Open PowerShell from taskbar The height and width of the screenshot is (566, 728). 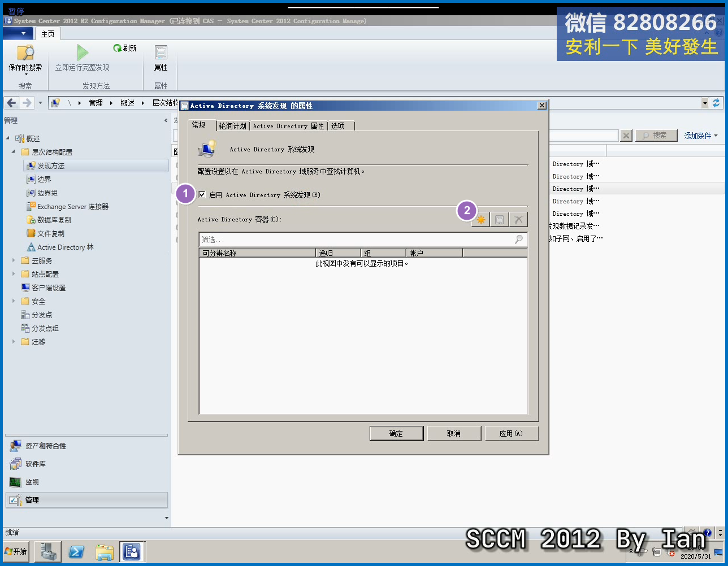(x=76, y=551)
